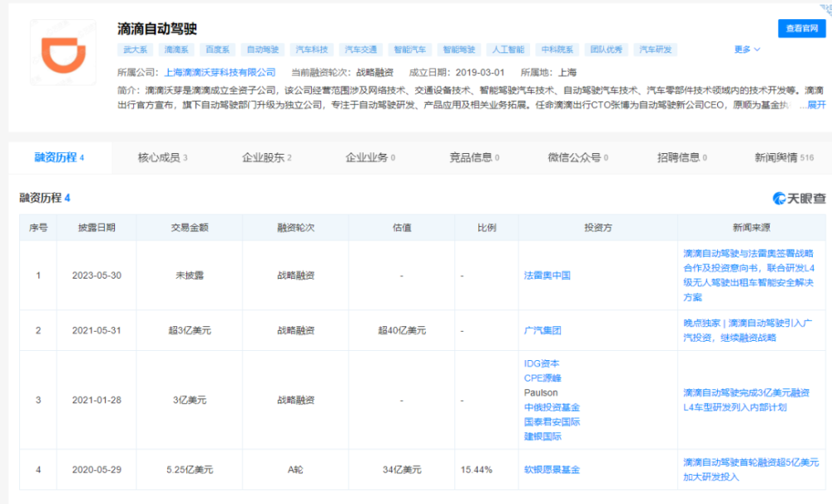832x504 pixels.
Task: Select the 滴滴系 tag
Action: click(176, 49)
